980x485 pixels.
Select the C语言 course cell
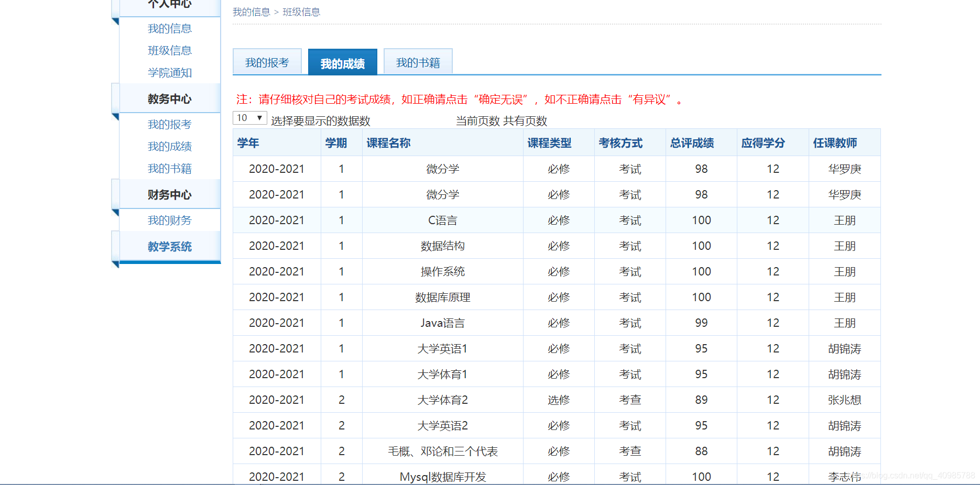[443, 220]
